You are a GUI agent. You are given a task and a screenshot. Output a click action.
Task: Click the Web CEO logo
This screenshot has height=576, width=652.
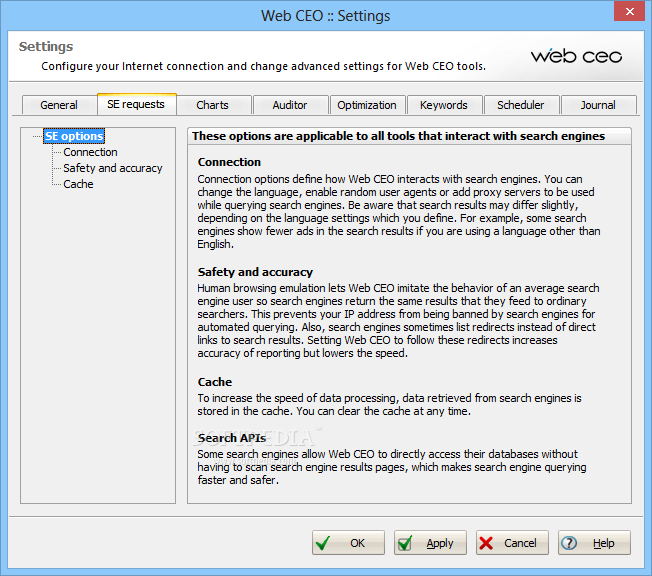pos(576,56)
